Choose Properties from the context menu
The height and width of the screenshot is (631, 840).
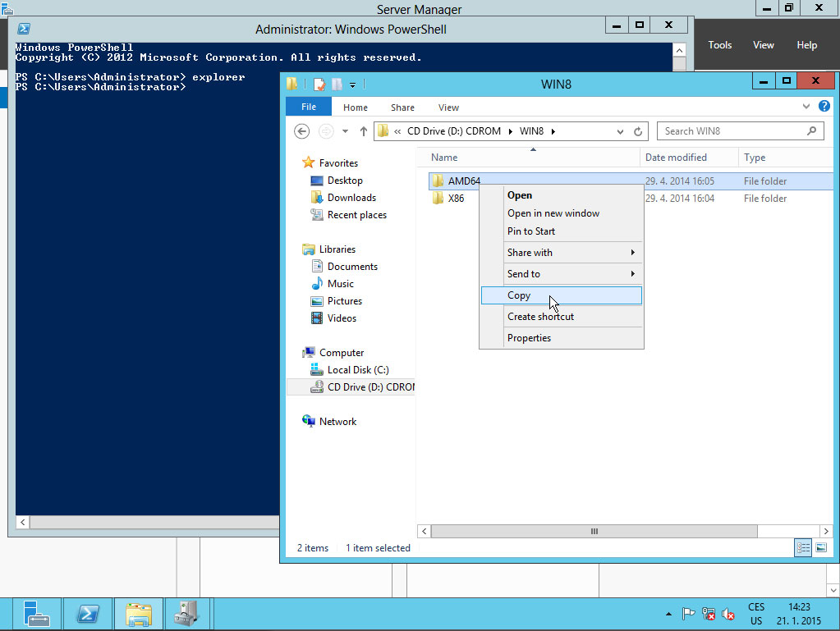tap(529, 338)
